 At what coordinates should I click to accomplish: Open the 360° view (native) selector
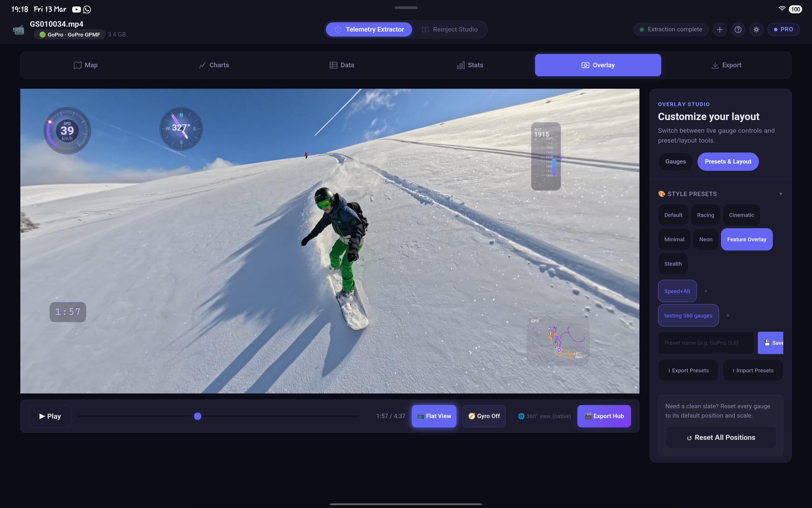pyautogui.click(x=544, y=416)
